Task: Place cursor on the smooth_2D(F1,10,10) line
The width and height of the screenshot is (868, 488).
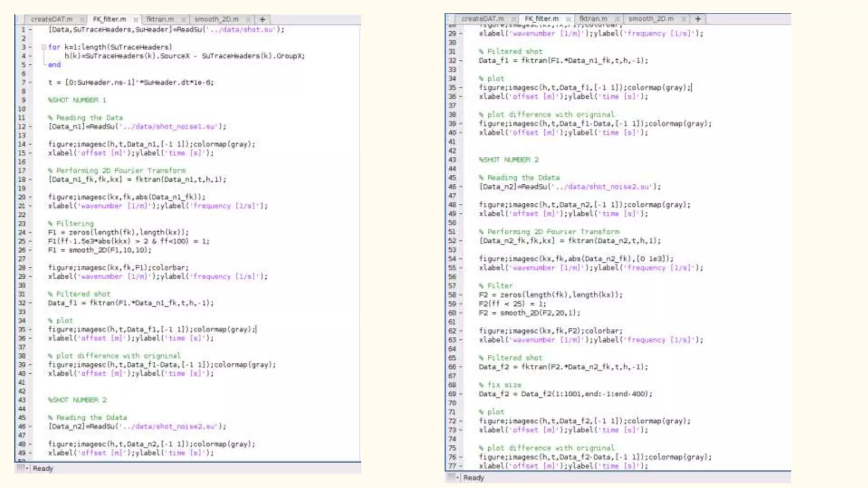Action: (x=100, y=250)
